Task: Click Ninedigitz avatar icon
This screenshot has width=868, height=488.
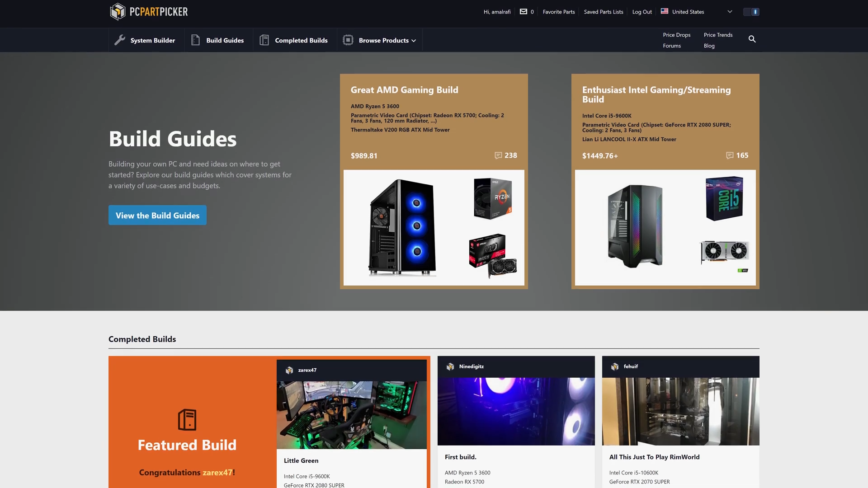Action: tap(450, 366)
